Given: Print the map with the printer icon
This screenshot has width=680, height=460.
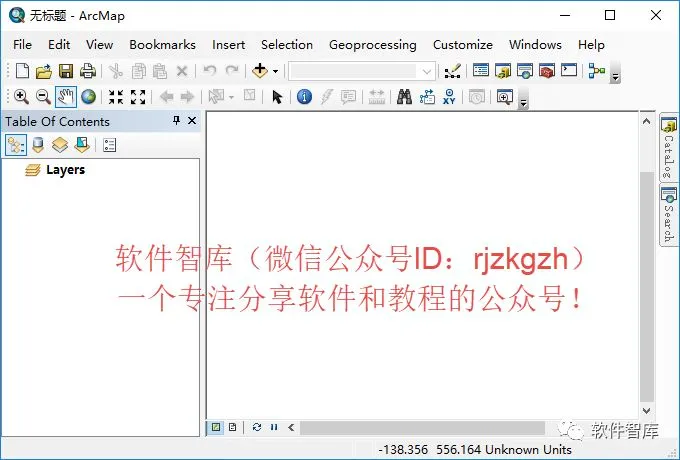Looking at the screenshot, I should pos(88,71).
